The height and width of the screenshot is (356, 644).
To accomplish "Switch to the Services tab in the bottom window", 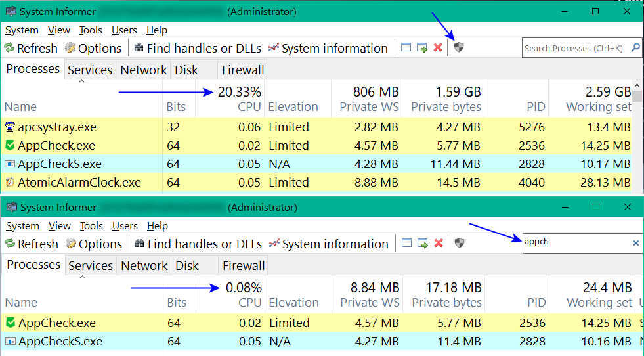I will [91, 265].
